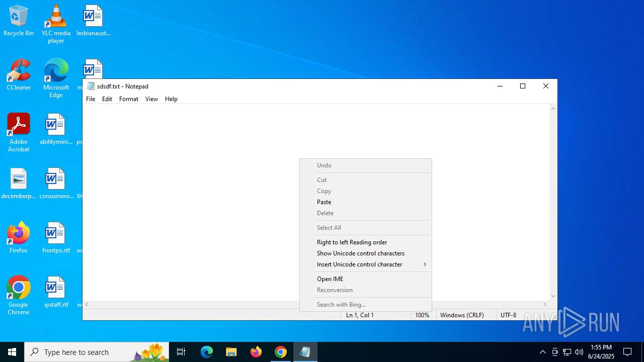Choose Cut in the context menu
Image resolution: width=644 pixels, height=362 pixels.
click(x=366, y=180)
